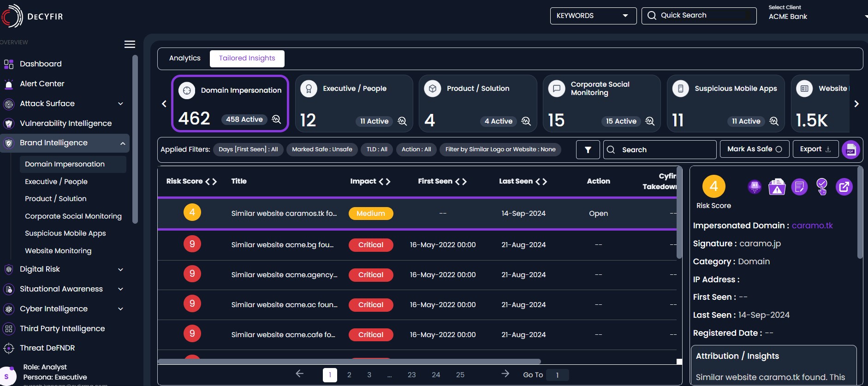Click the open-in-new-window icon in details panel
This screenshot has width=868, height=386.
pyautogui.click(x=844, y=187)
